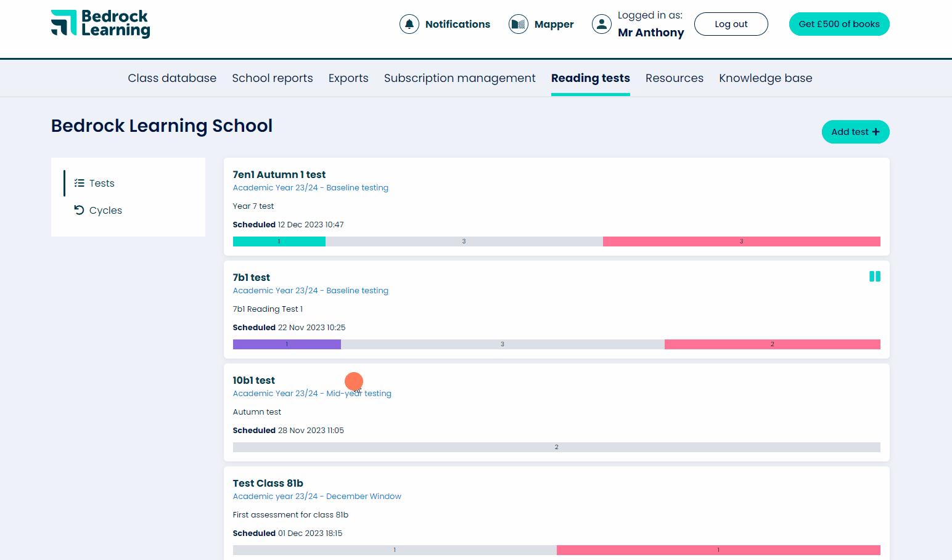Open the 7en1 Autumn 1 test title
Image resolution: width=952 pixels, height=560 pixels.
279,175
